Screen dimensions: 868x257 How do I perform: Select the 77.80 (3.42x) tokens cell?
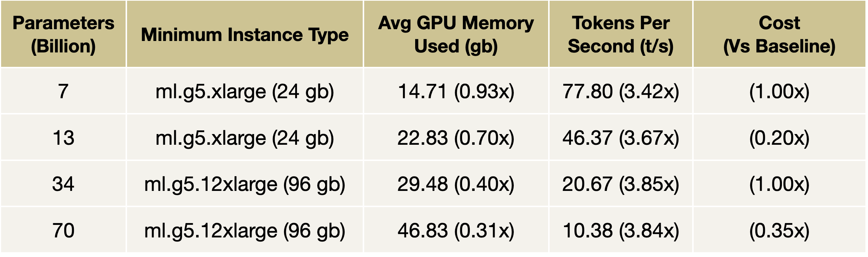coord(621,91)
